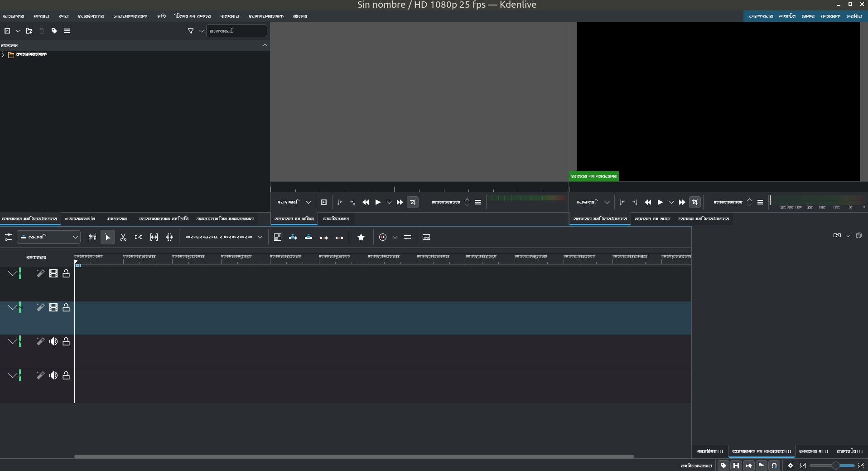This screenshot has height=471, width=868.
Task: Toggle show markers flag in status bar
Action: pos(762,466)
